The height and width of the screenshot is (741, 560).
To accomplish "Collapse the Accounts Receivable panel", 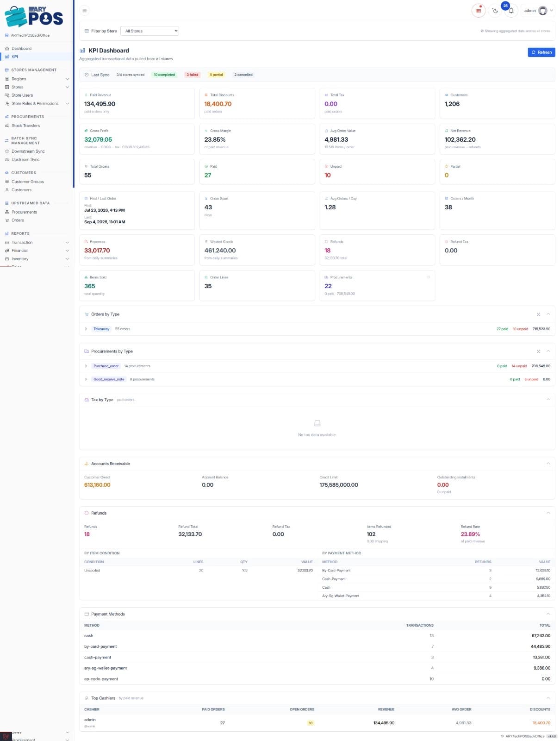I will [x=548, y=463].
